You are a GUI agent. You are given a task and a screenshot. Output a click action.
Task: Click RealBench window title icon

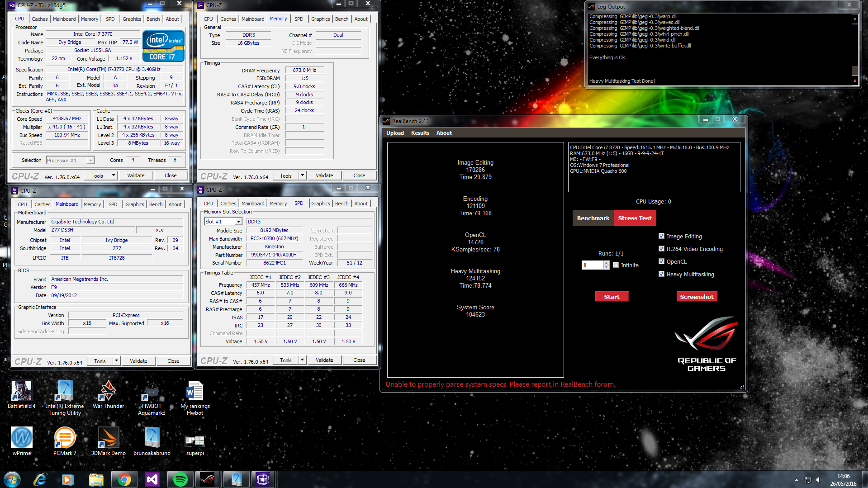(386, 121)
